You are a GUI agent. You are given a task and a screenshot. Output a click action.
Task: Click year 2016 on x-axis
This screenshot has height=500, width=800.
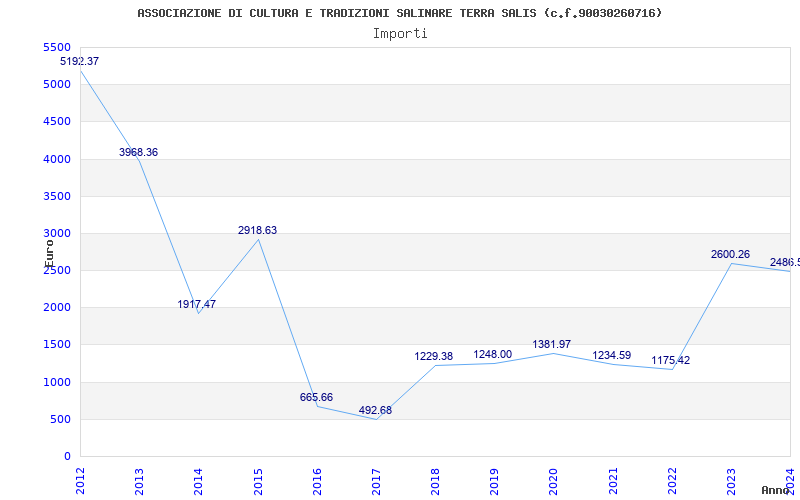pyautogui.click(x=317, y=481)
